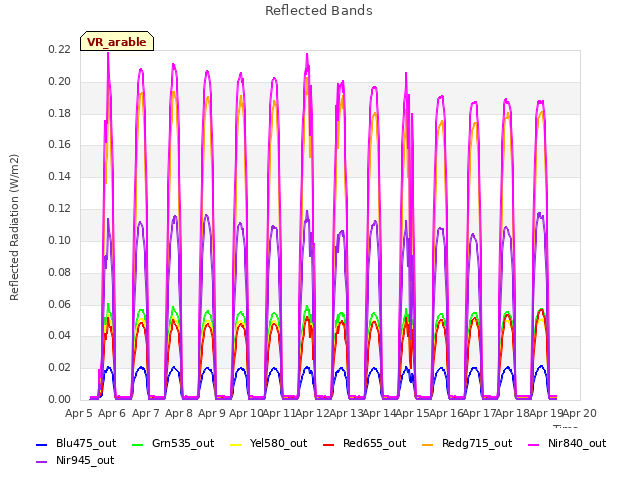Image resolution: width=640 pixels, height=480 pixels.
Task: Click the Nir945_out legend entry
Action: coord(75,460)
